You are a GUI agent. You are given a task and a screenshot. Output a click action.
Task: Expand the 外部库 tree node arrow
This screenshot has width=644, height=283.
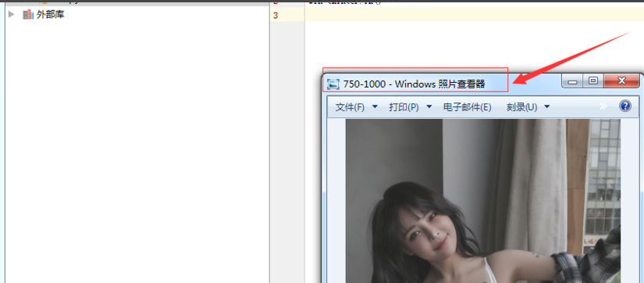click(12, 14)
